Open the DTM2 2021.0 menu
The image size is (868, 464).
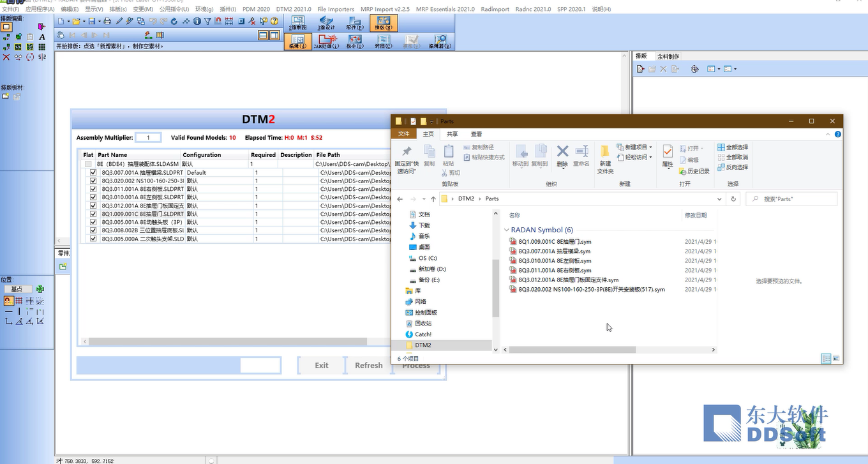click(x=294, y=9)
